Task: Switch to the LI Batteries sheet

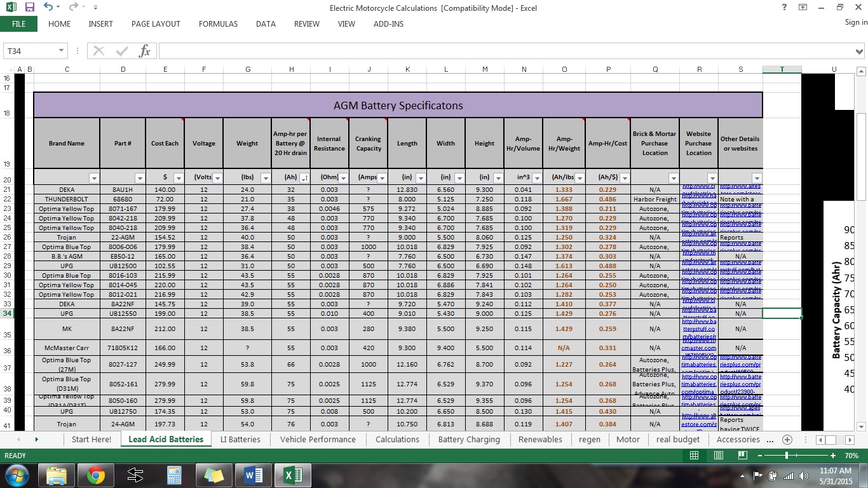Action: pos(240,439)
